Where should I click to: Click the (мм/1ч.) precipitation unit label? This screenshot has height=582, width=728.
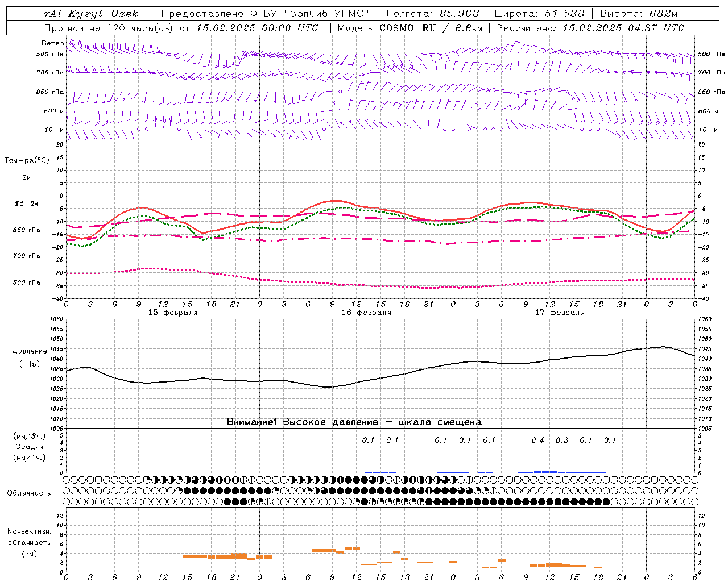(x=30, y=458)
